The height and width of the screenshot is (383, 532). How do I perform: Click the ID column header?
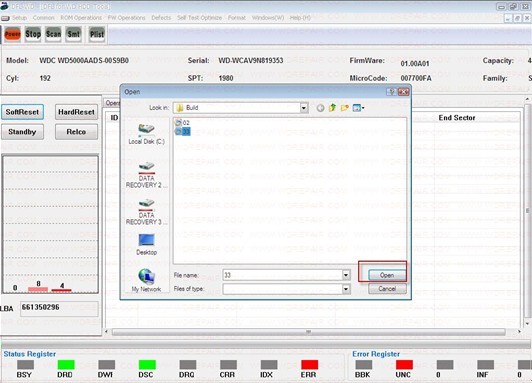point(114,118)
